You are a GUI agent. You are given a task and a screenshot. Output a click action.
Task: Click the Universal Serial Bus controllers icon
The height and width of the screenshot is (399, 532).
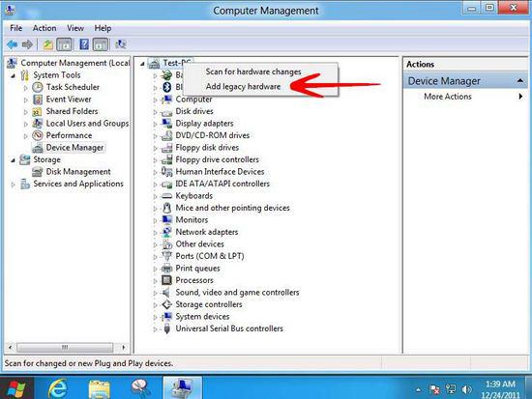click(x=166, y=328)
